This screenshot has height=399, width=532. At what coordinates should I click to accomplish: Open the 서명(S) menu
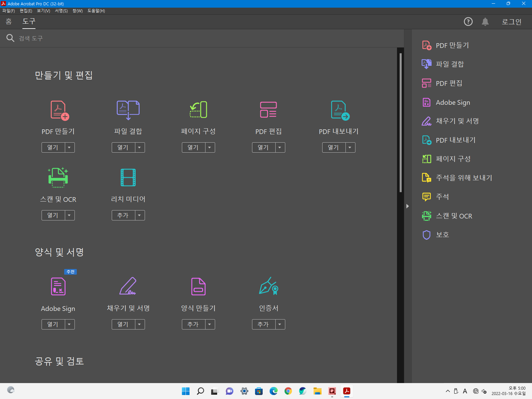coord(61,11)
